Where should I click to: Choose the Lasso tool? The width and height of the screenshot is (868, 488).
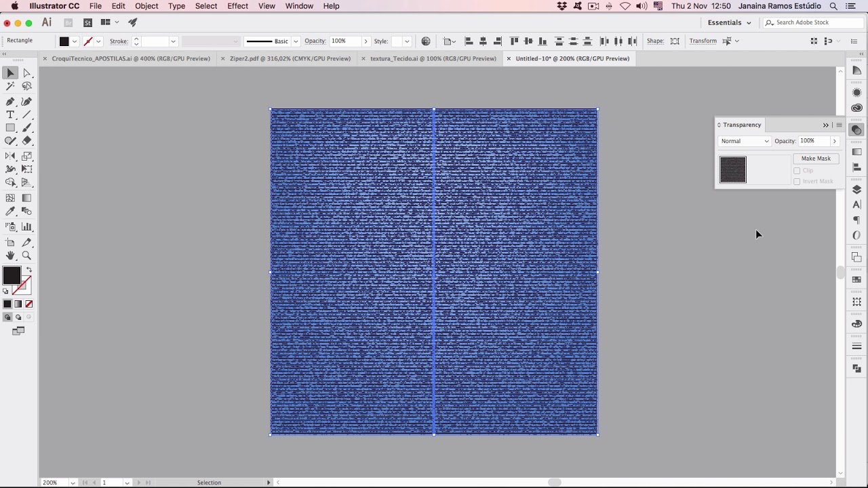tap(26, 87)
